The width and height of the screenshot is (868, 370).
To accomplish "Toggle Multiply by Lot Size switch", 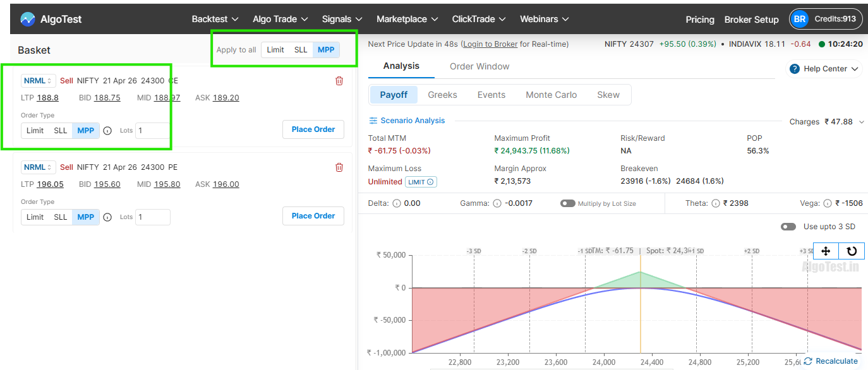I will (x=567, y=203).
